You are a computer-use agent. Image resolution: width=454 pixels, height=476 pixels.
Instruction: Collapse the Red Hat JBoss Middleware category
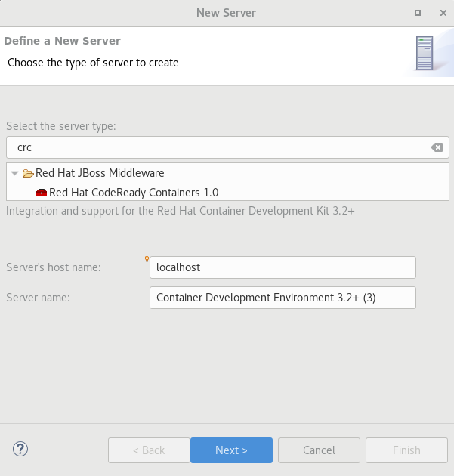14,173
